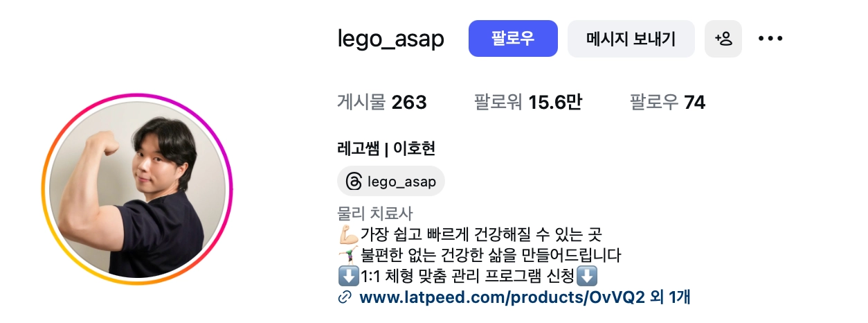Expand additional links via 외 1개
Screen dimensions: 868x323
coord(671,298)
